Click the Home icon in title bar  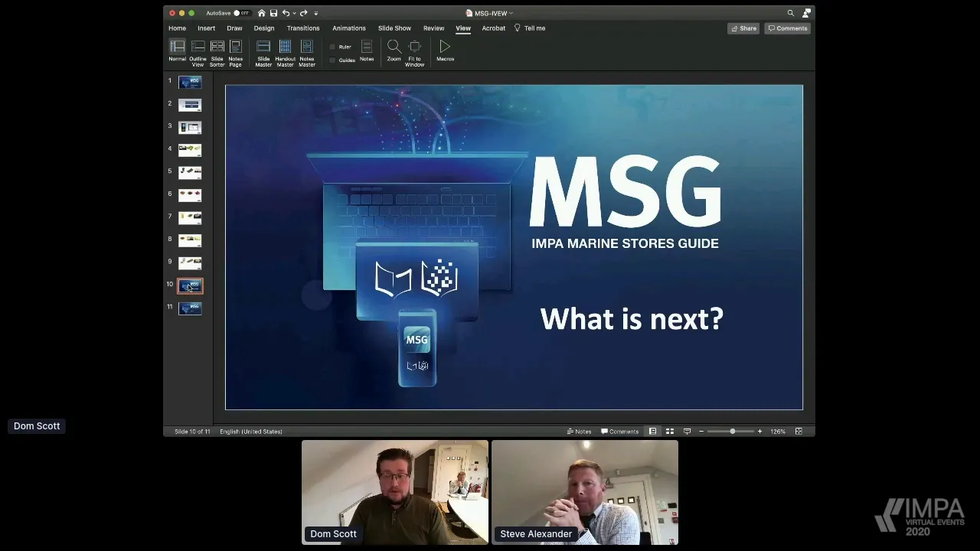point(262,13)
